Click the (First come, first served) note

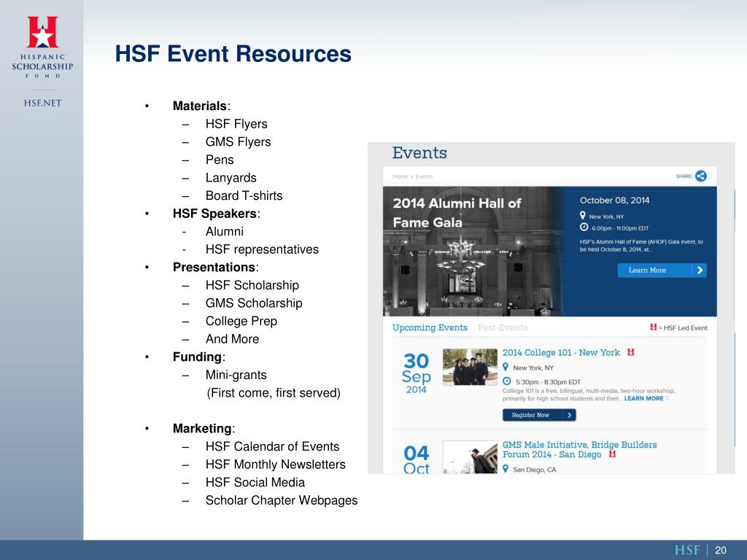coord(274,393)
